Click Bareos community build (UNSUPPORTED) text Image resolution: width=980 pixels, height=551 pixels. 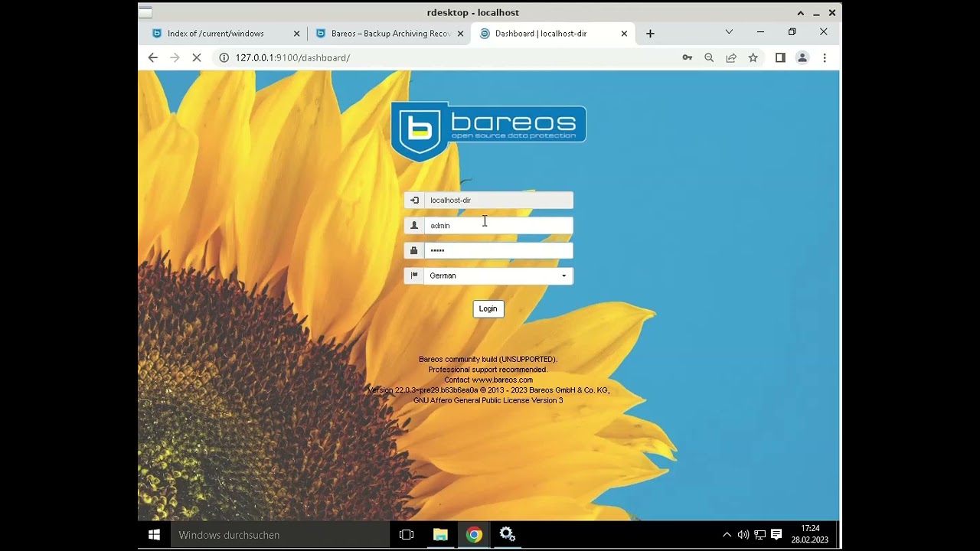(x=488, y=359)
